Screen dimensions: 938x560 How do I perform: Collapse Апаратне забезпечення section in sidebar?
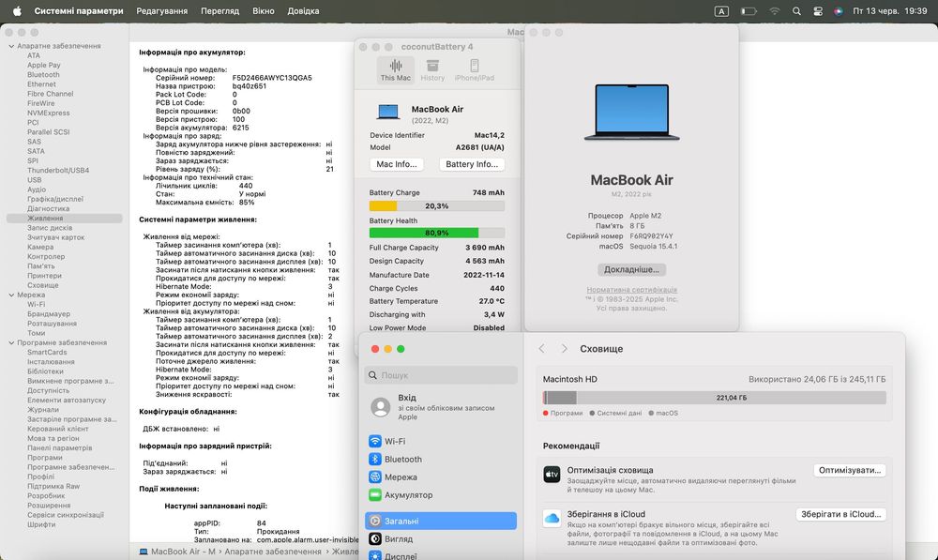(x=11, y=46)
